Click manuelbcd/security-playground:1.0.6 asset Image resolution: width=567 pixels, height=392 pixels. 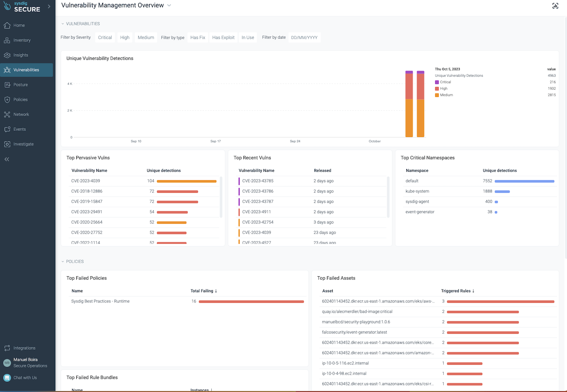(438, 322)
